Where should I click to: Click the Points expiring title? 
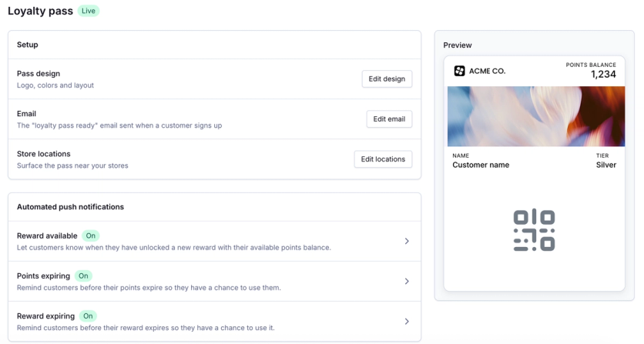point(43,276)
